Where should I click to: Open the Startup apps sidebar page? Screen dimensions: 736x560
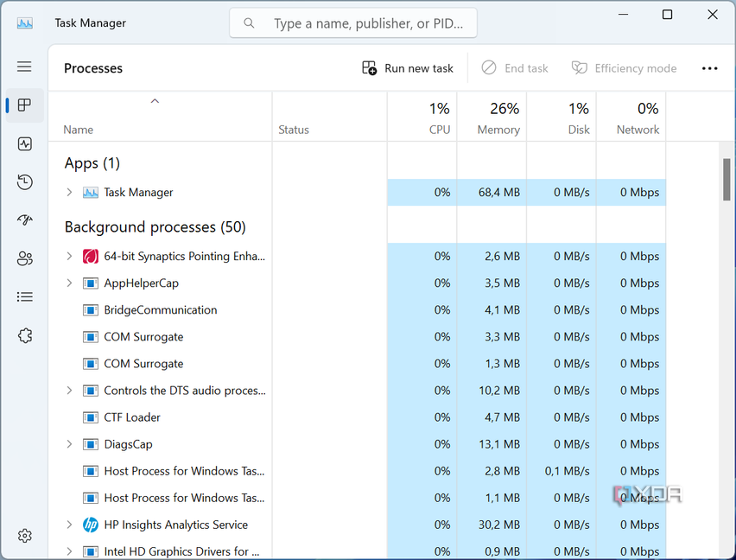24,220
